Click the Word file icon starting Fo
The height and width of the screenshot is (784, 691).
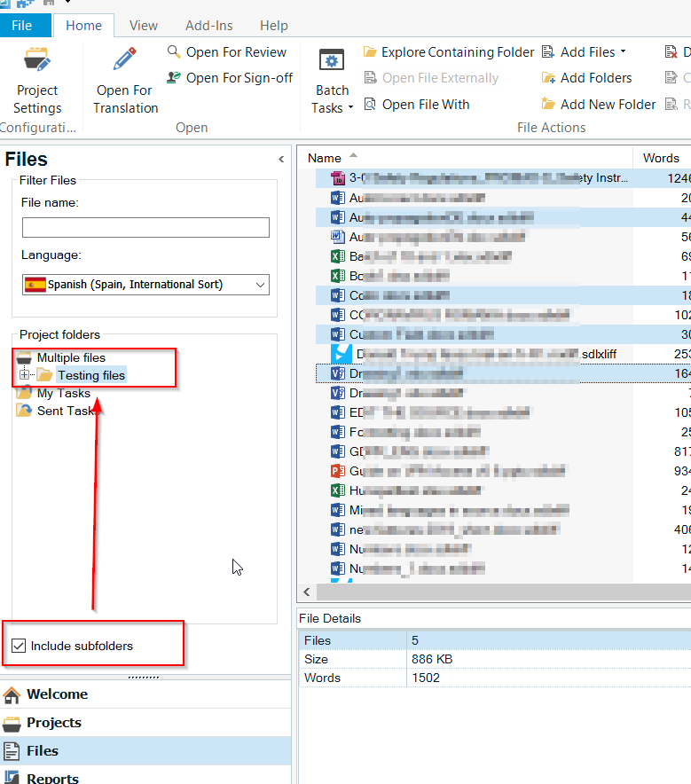(x=338, y=432)
